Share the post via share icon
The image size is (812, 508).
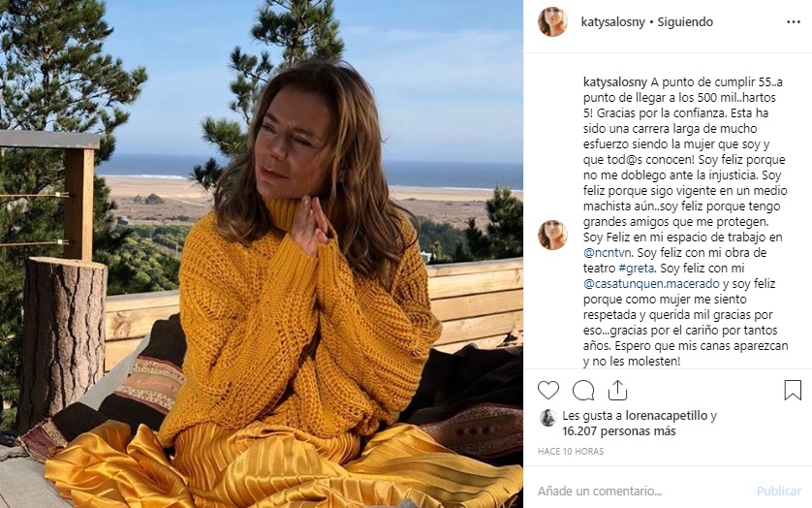[617, 390]
